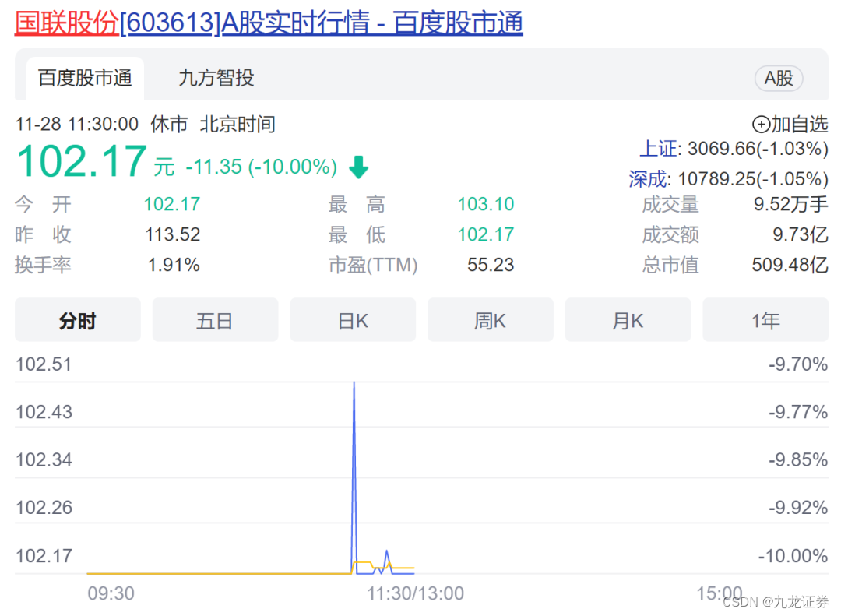Click the 成交额 value 9.73亿
The width and height of the screenshot is (841, 616).
tap(801, 234)
